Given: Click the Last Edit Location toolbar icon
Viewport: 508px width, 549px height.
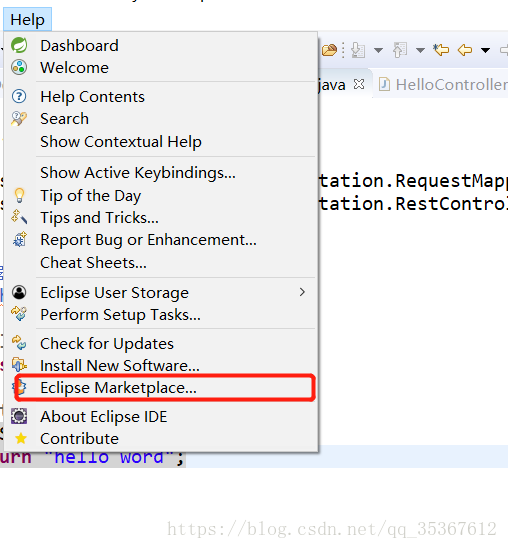Looking at the screenshot, I should (x=441, y=50).
